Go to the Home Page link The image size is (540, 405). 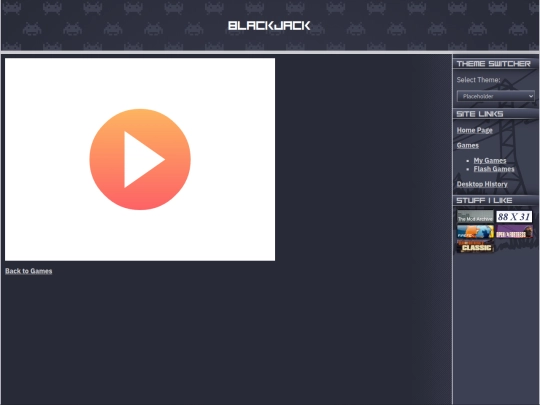[x=474, y=130]
